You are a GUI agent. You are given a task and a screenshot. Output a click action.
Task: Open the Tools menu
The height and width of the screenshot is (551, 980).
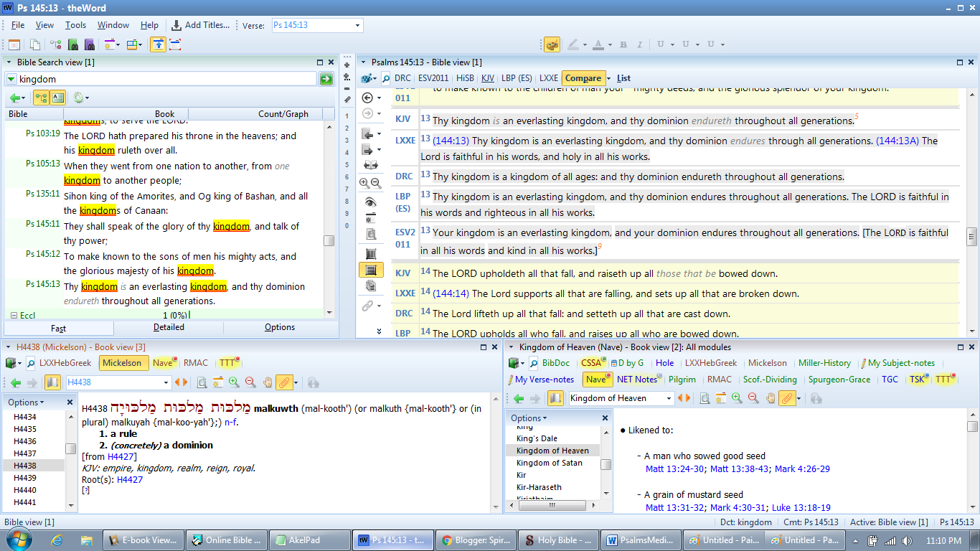[x=75, y=25]
